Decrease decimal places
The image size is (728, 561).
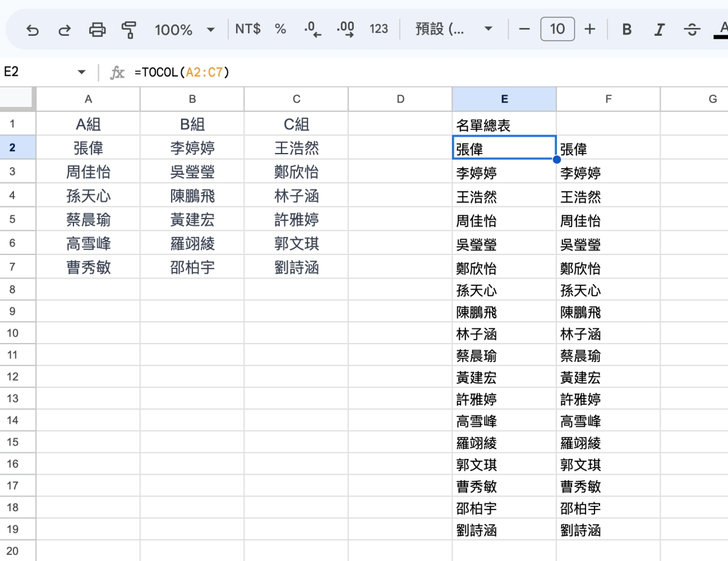tap(312, 29)
